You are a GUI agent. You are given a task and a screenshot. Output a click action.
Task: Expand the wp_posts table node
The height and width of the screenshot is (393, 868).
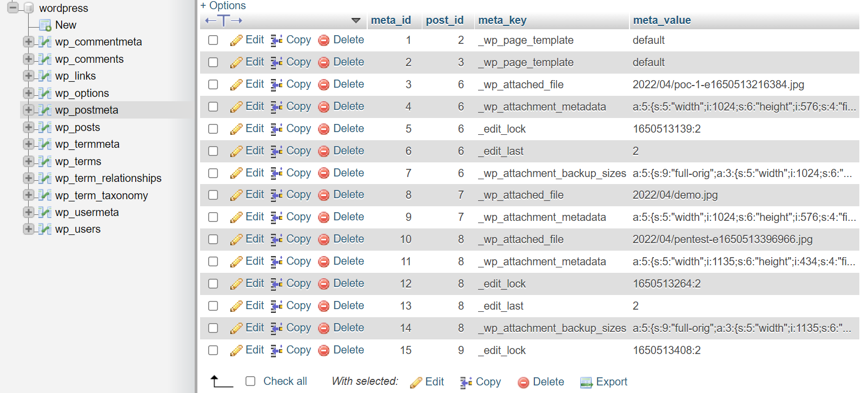click(29, 127)
